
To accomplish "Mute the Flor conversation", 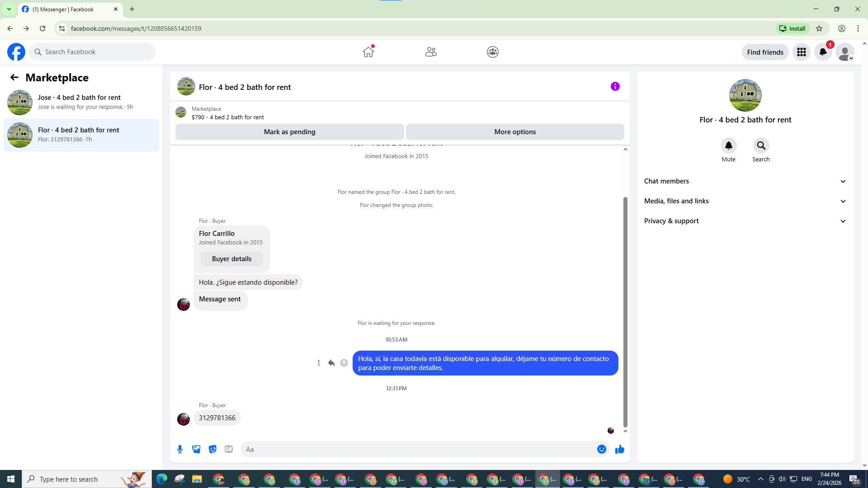I will [728, 145].
